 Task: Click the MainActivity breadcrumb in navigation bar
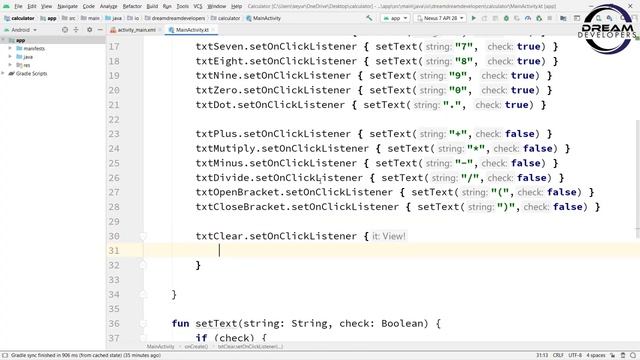pos(263,18)
